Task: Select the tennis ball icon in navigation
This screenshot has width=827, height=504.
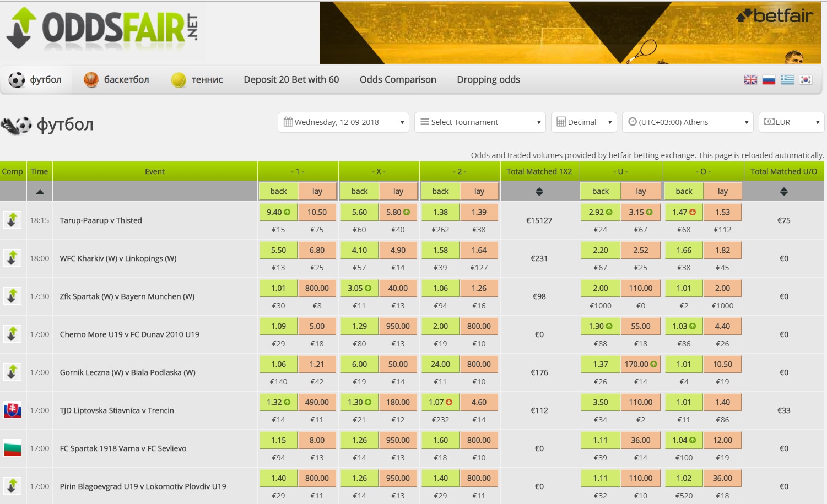Action: tap(179, 80)
